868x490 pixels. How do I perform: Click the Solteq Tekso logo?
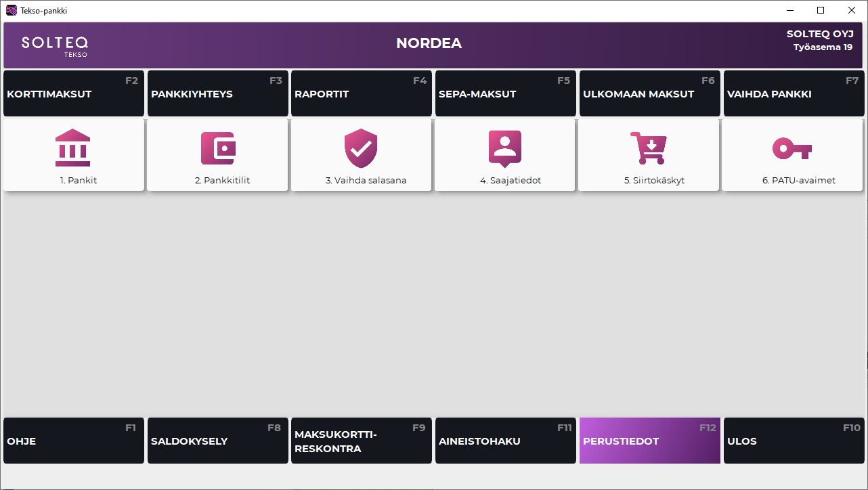click(x=54, y=45)
